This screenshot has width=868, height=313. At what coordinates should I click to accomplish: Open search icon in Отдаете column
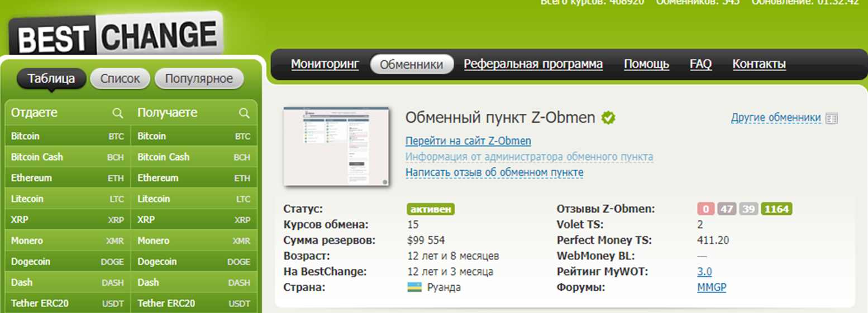coord(118,113)
